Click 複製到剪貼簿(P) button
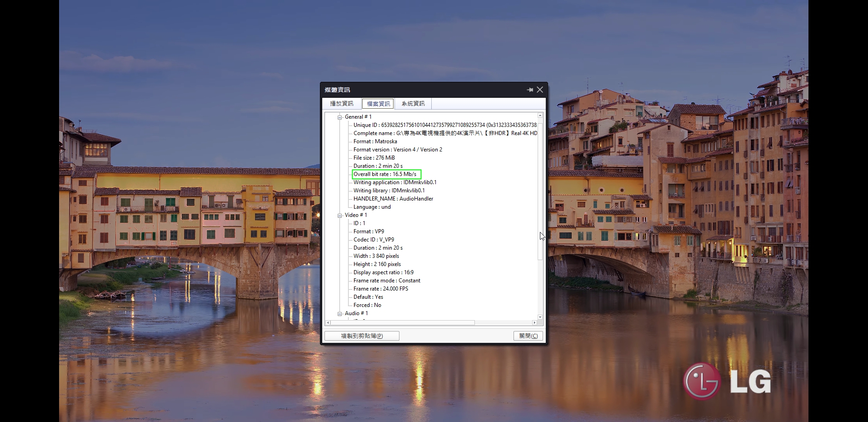The width and height of the screenshot is (868, 422). point(362,336)
